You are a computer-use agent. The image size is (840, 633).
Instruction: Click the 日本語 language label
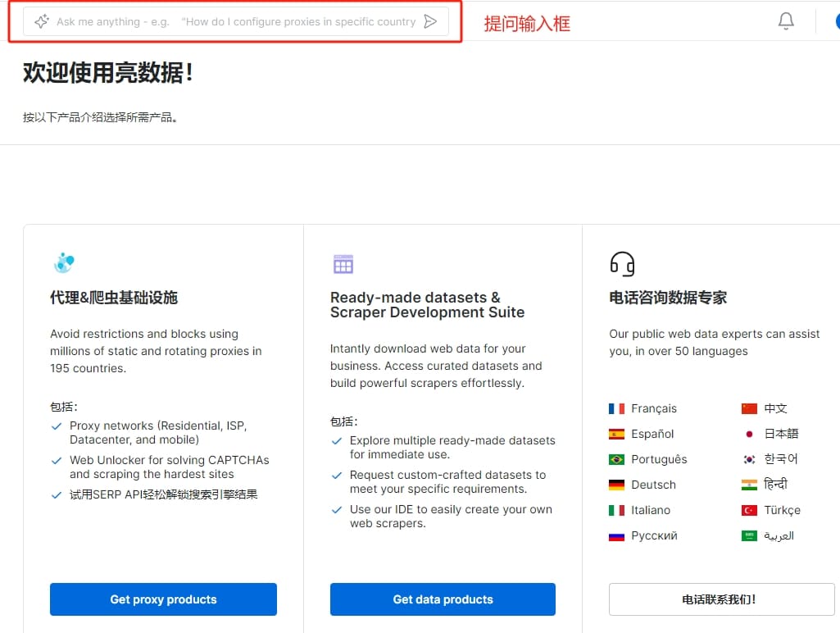(x=781, y=434)
